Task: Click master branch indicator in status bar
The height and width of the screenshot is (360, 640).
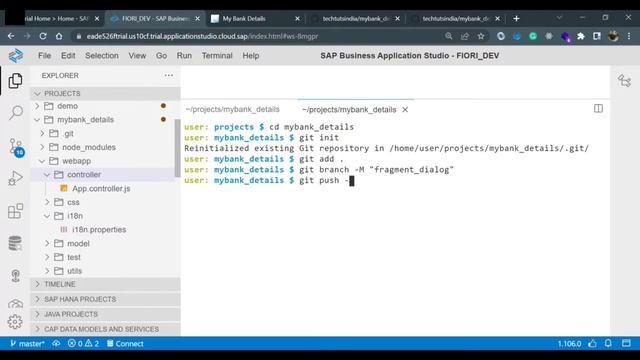Action: (x=27, y=344)
